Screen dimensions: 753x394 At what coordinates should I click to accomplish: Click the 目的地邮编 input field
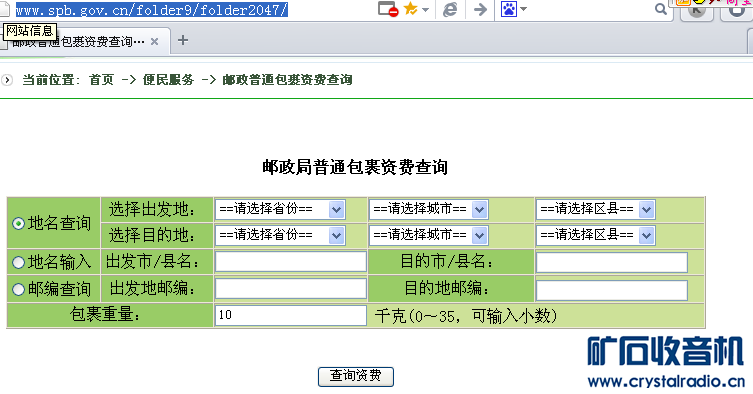click(612, 290)
